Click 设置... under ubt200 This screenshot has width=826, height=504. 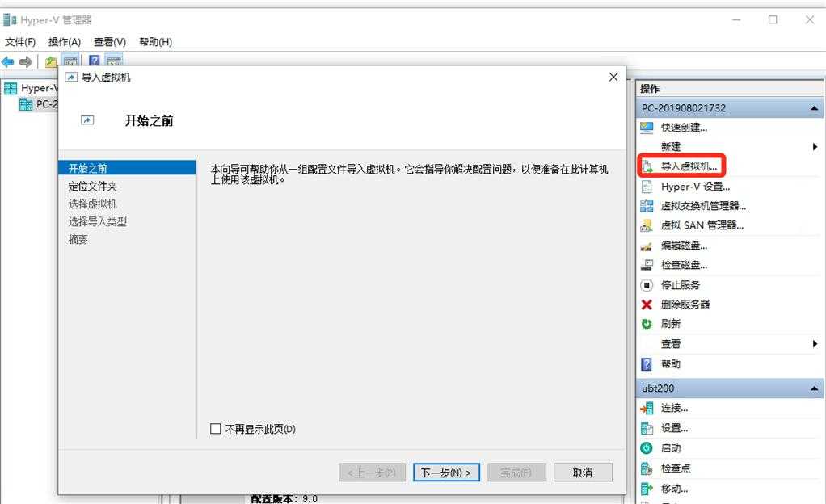coord(674,428)
